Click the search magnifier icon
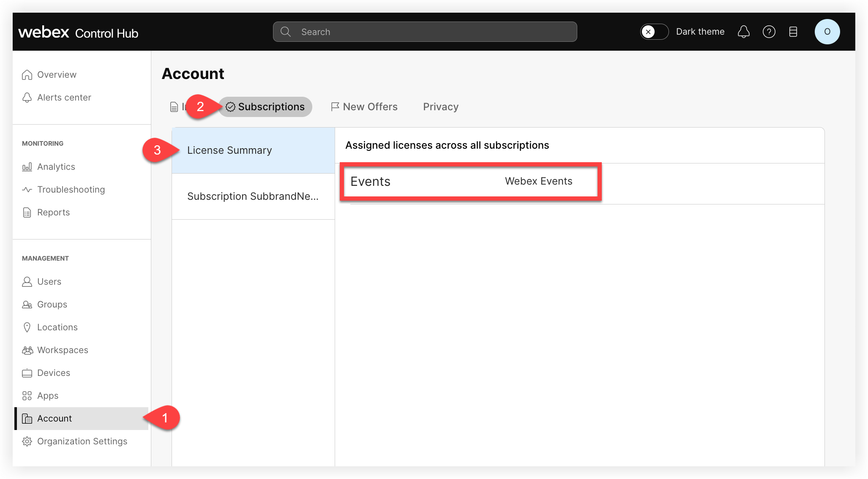 pos(286,32)
